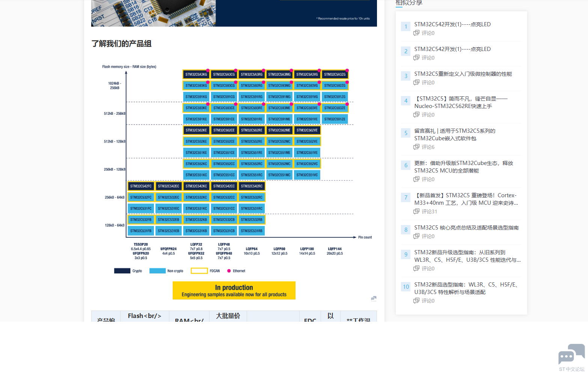Click the LQFP144 package label
The image size is (588, 375).
pyautogui.click(x=335, y=249)
